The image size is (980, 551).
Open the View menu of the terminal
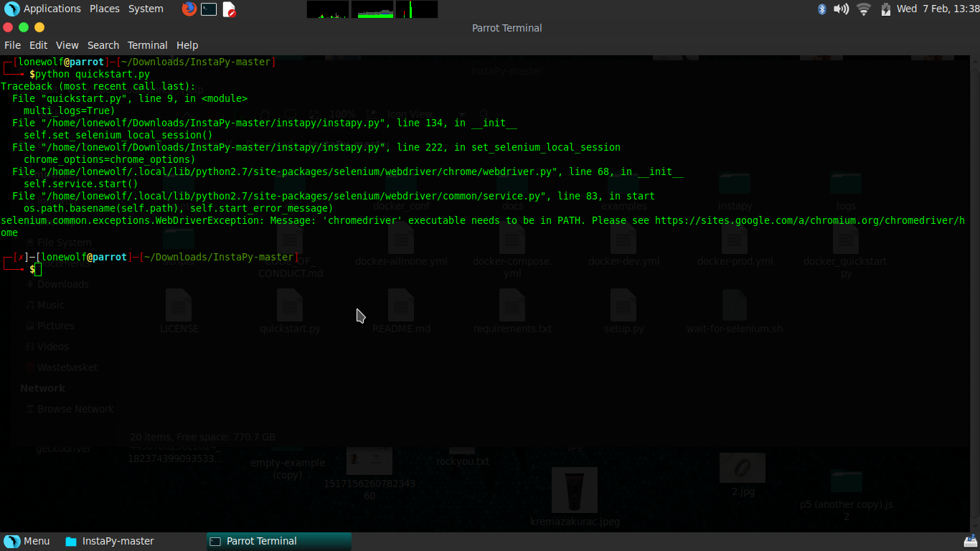point(67,45)
